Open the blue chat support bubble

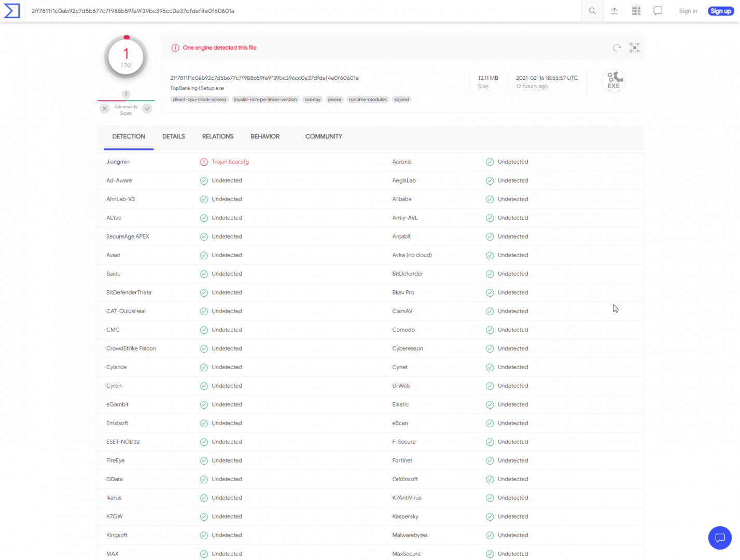click(x=720, y=538)
